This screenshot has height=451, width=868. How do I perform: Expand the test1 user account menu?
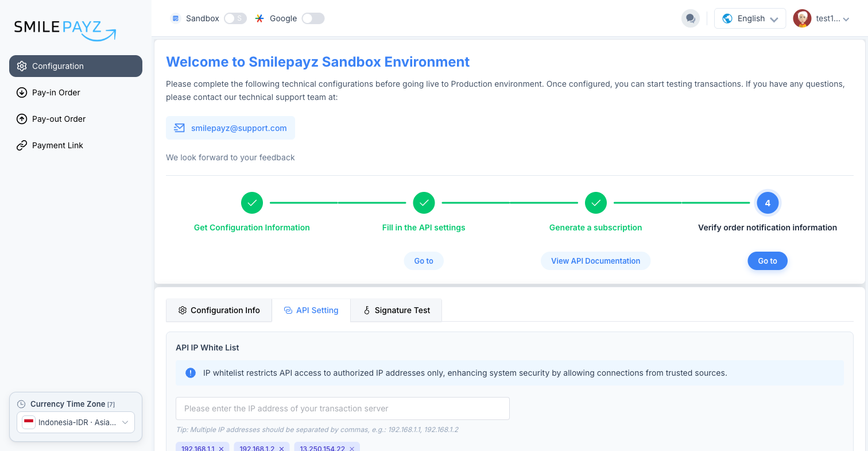pos(821,18)
